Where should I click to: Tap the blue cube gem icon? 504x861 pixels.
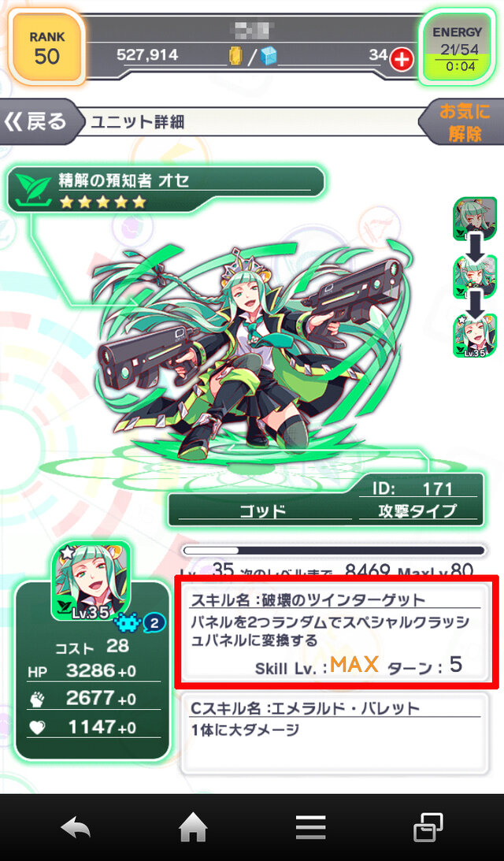(x=269, y=57)
